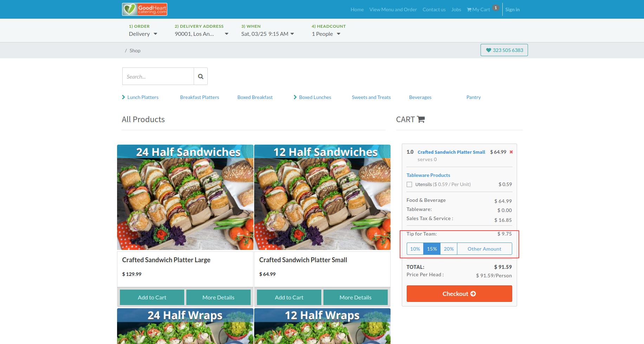This screenshot has width=644, height=344.
Task: Open the Beverages category
Action: (420, 97)
